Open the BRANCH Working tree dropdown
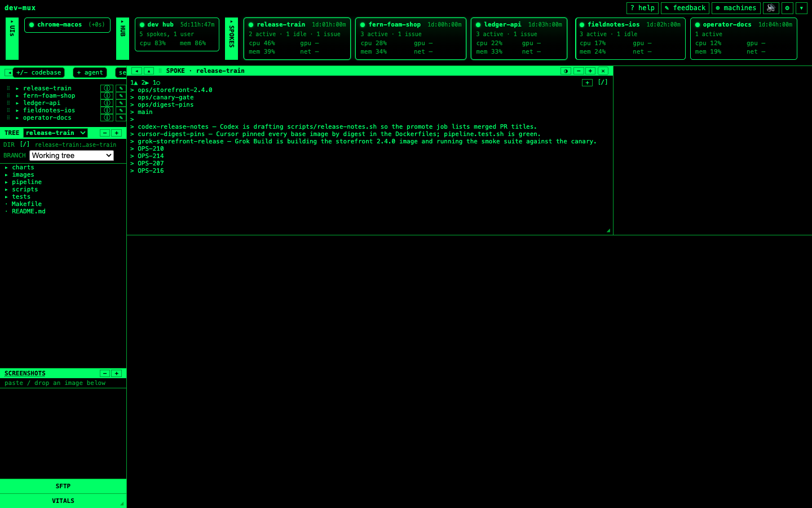 pyautogui.click(x=72, y=156)
